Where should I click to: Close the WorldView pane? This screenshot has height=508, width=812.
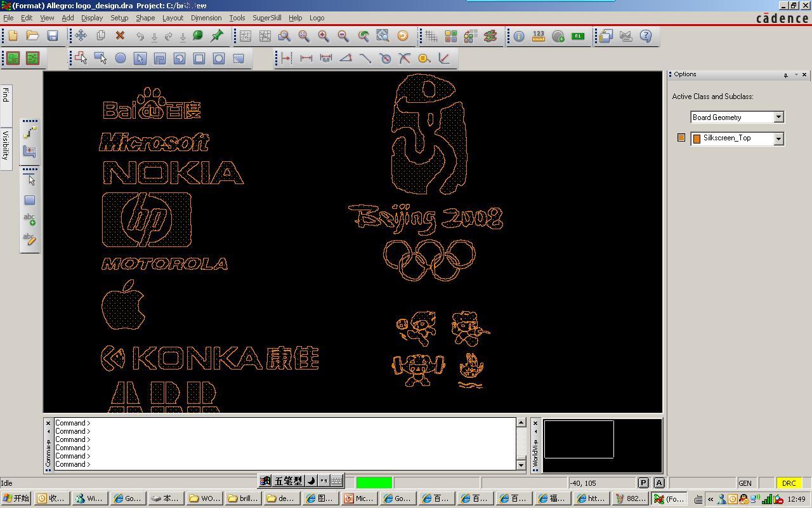click(535, 423)
